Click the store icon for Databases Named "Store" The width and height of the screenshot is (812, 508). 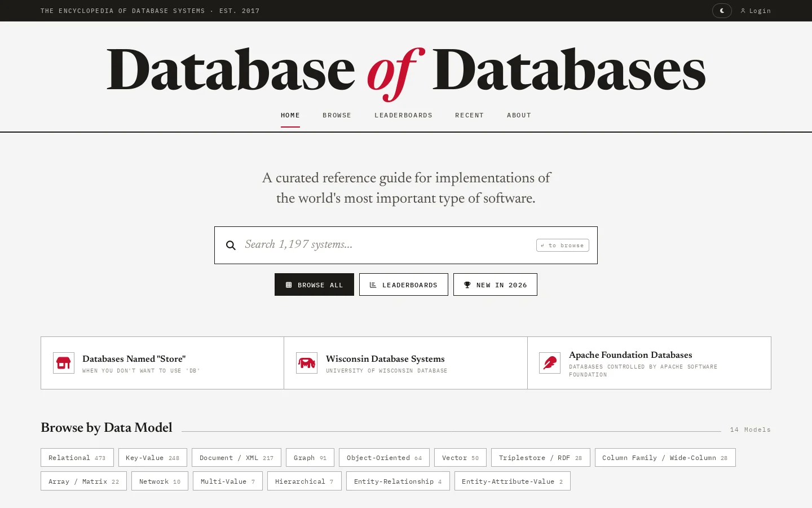pos(64,363)
